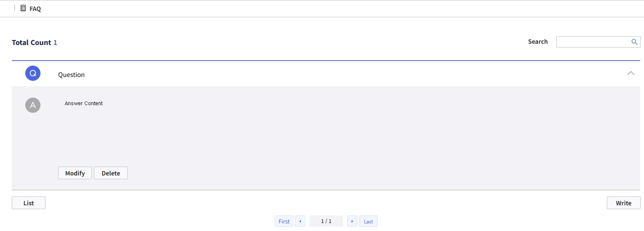This screenshot has width=644, height=231.
Task: Go to the previous page arrow
Action: coord(300,221)
